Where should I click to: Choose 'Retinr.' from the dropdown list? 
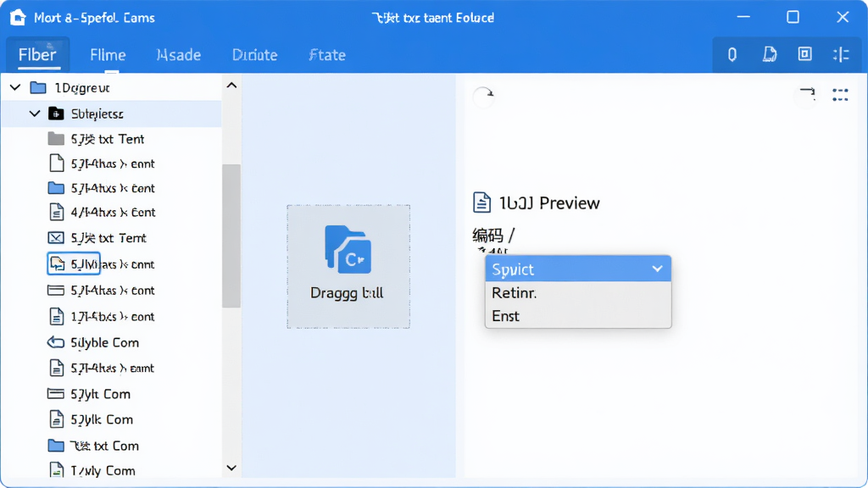pos(578,292)
